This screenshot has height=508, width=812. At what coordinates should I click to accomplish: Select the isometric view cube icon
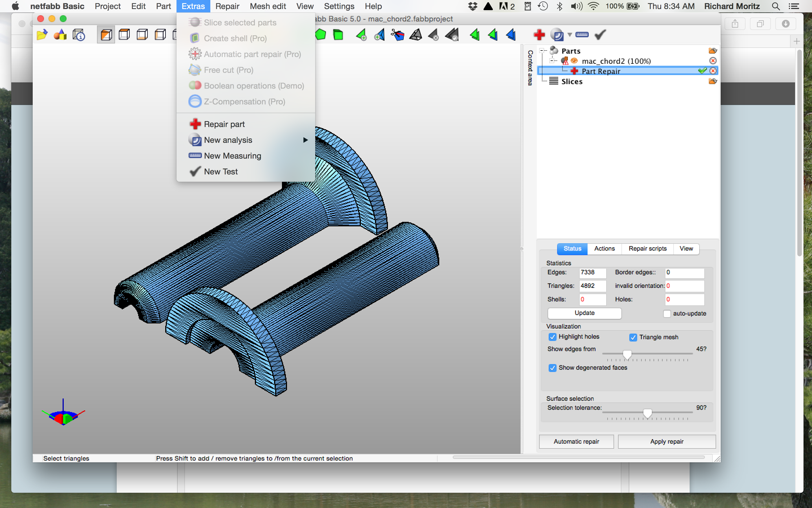[106, 35]
